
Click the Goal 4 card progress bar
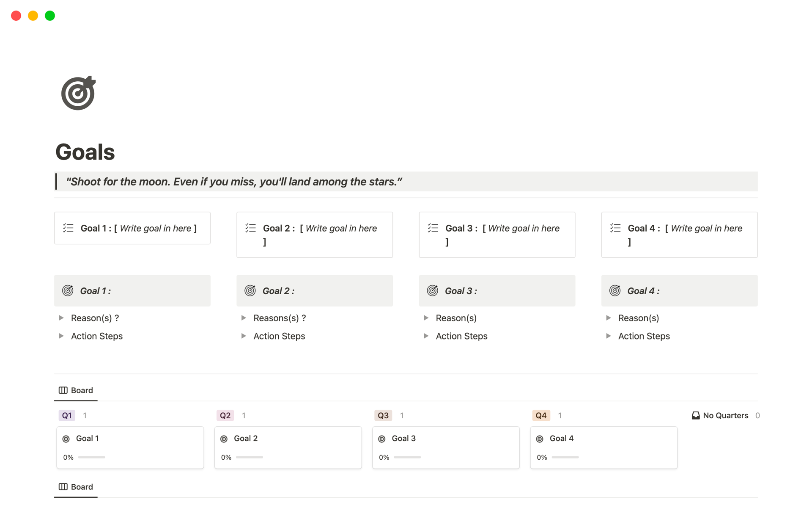[x=565, y=457]
